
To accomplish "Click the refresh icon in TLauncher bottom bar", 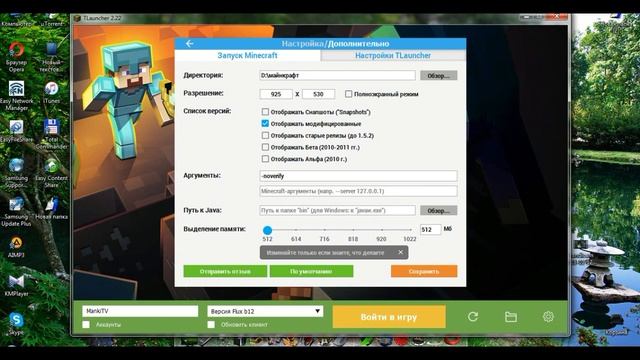I will point(473,317).
